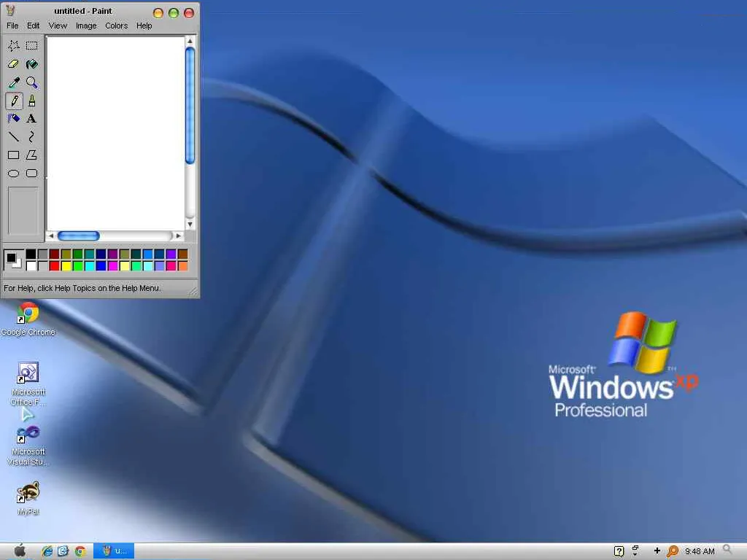Click inside the white Paint canvas

pyautogui.click(x=116, y=133)
